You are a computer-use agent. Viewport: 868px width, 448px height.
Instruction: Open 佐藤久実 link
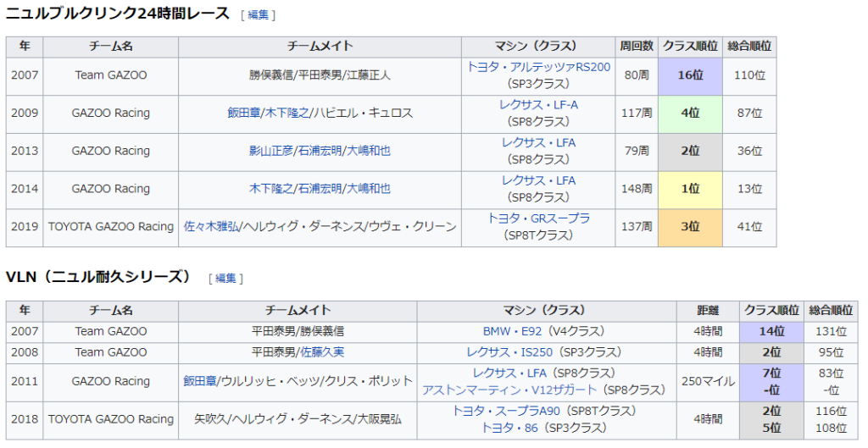321,351
